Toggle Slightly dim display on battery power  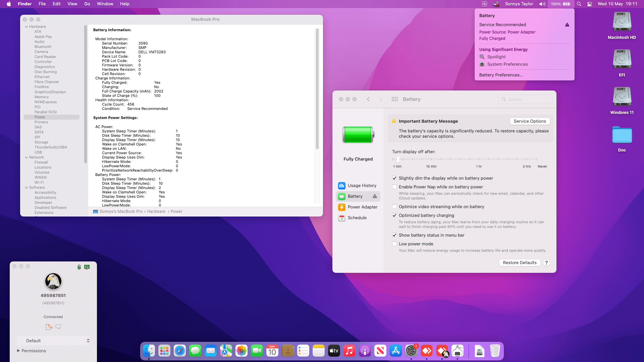[x=394, y=178]
